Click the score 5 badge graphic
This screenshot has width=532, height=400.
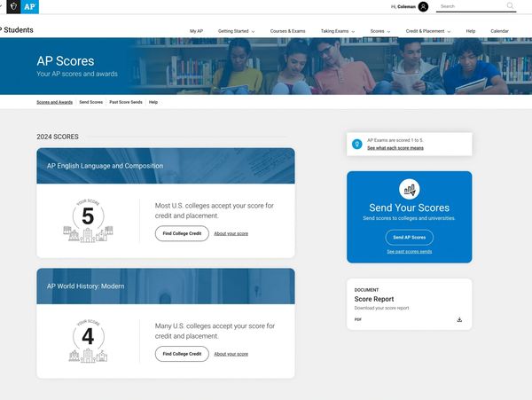pos(88,221)
